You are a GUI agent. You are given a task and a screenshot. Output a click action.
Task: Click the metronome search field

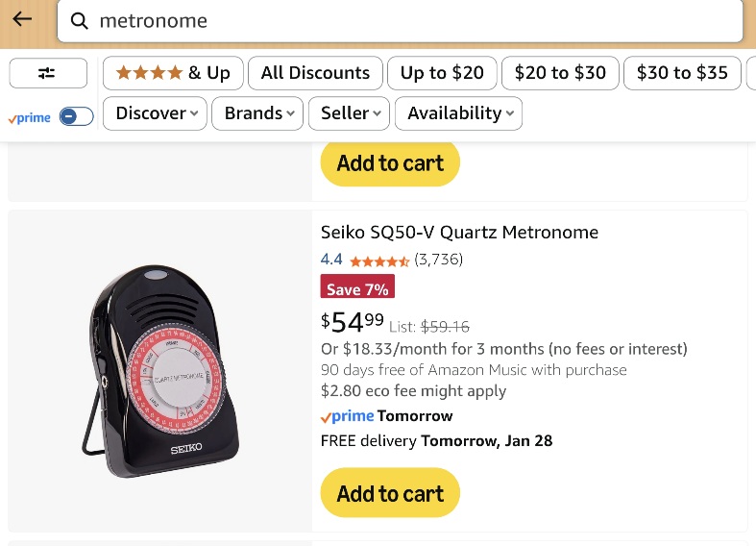coord(413,21)
